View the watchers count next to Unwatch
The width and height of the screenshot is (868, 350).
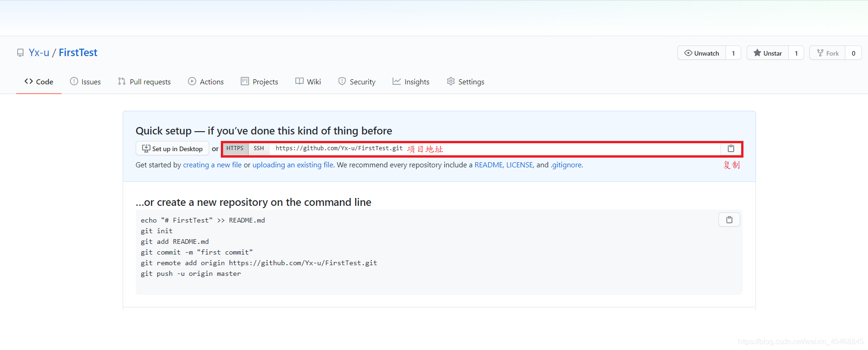click(x=733, y=53)
